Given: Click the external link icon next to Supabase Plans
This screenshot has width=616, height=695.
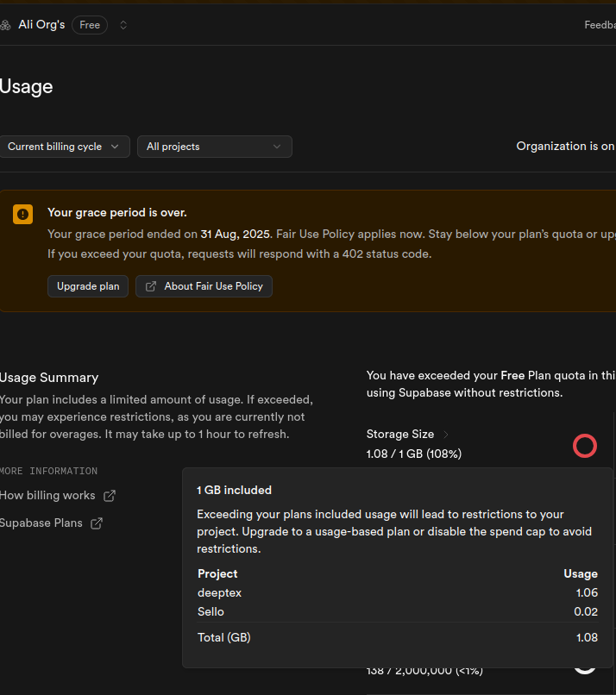Looking at the screenshot, I should pos(96,523).
